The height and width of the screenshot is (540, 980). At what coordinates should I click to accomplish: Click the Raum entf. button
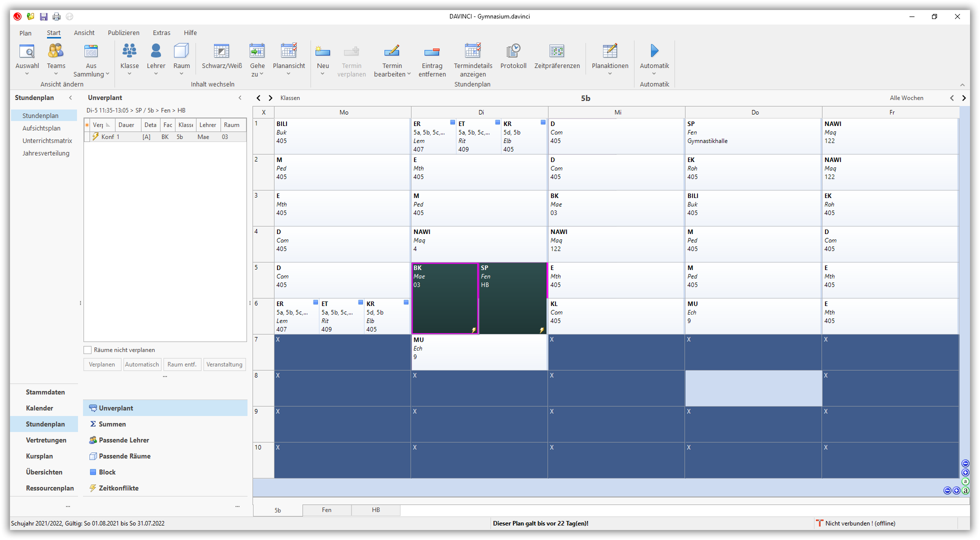tap(182, 364)
